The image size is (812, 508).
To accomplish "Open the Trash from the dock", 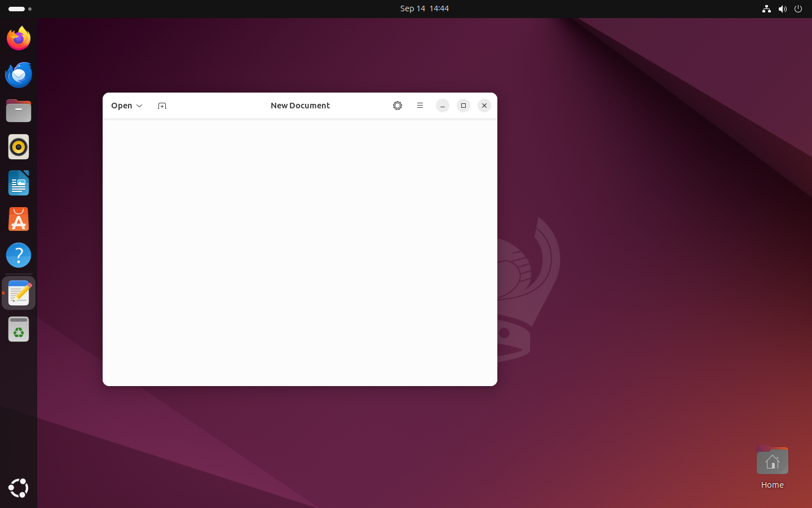I will [x=19, y=329].
